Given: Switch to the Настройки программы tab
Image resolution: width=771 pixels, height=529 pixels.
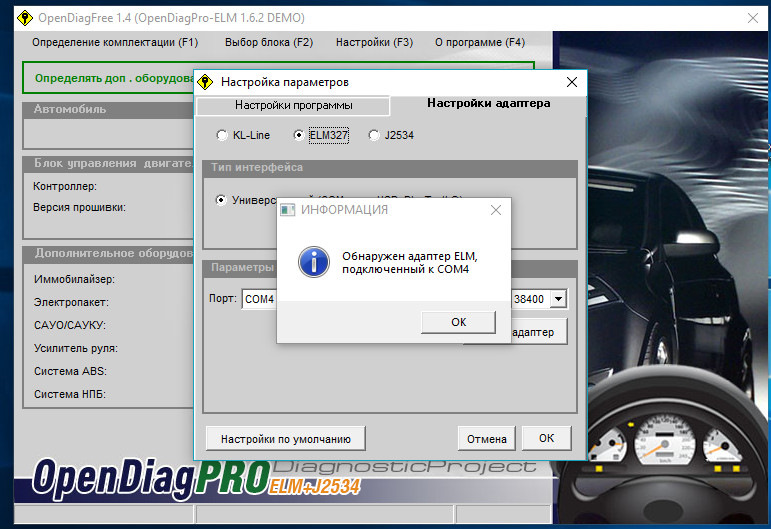Looking at the screenshot, I should [x=293, y=105].
